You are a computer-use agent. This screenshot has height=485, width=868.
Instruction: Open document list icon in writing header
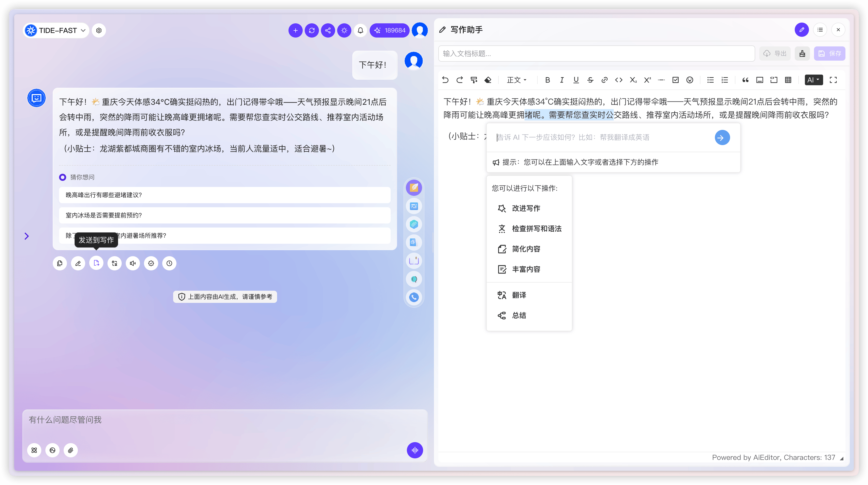tap(820, 30)
